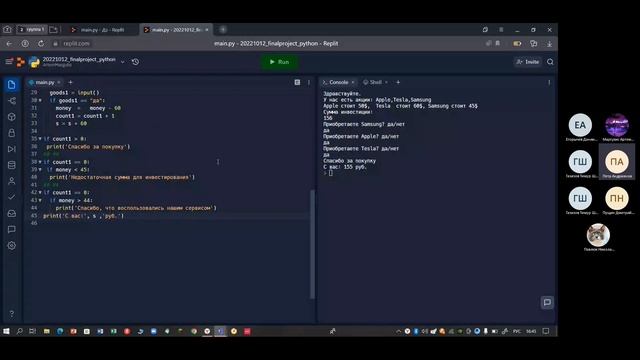The width and height of the screenshot is (640, 360).
Task: Collapse the code fold at line 39
Action: (x=40, y=170)
